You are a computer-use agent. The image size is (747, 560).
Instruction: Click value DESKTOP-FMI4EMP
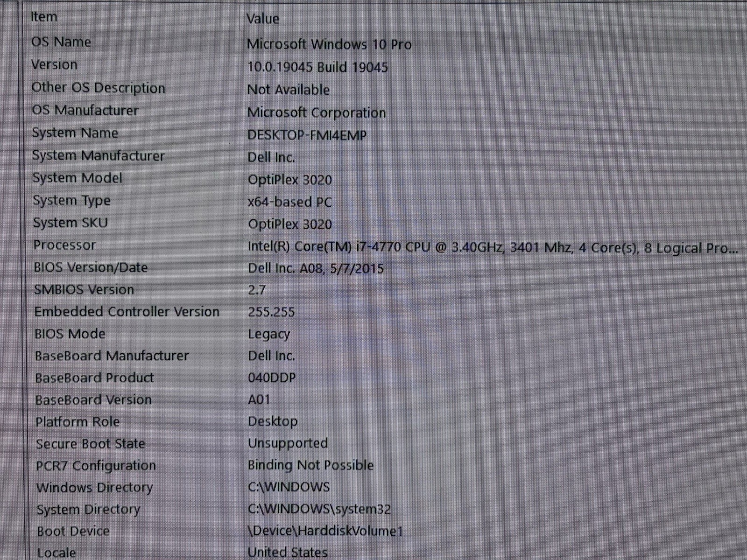(x=307, y=135)
